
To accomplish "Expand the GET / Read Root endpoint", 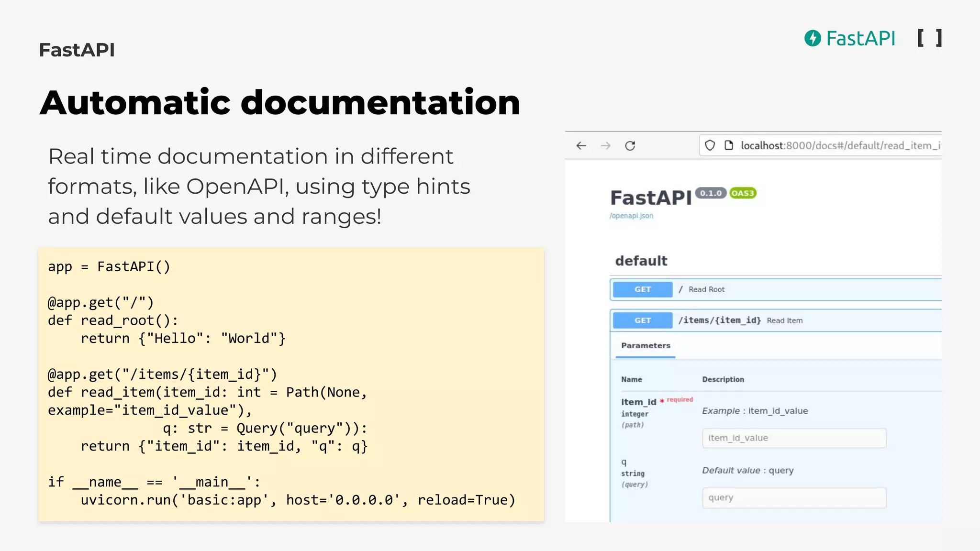I will [776, 289].
